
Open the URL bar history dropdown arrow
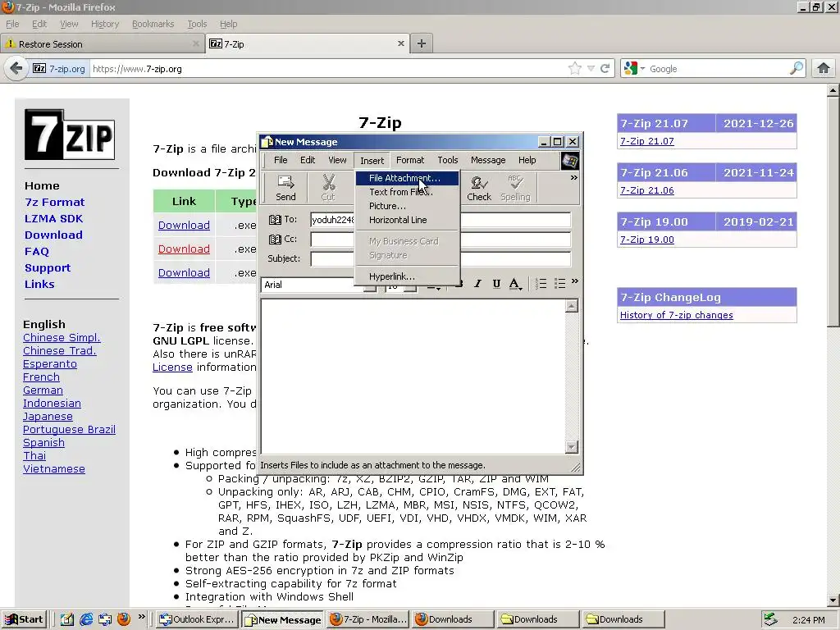pos(591,69)
